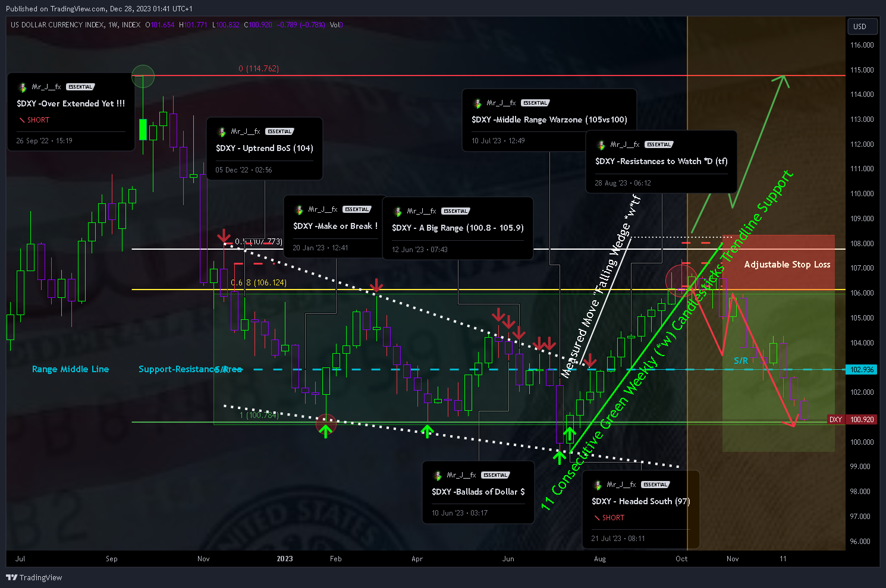The width and height of the screenshot is (886, 588).
Task: Click ESSENTIAL badge on Over Extended Yet card
Action: point(80,87)
